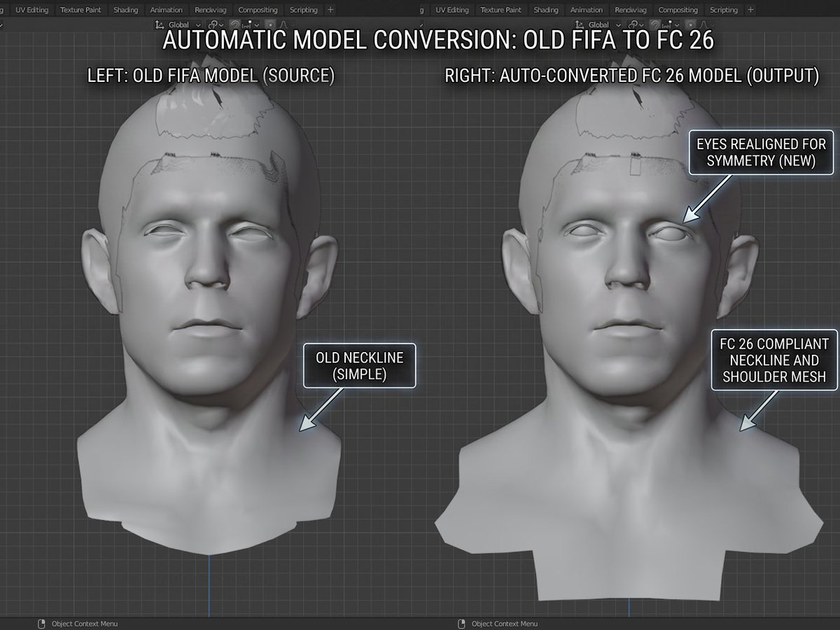Click 'Object Context Menu' in left status bar
The height and width of the screenshot is (630, 840).
click(85, 624)
